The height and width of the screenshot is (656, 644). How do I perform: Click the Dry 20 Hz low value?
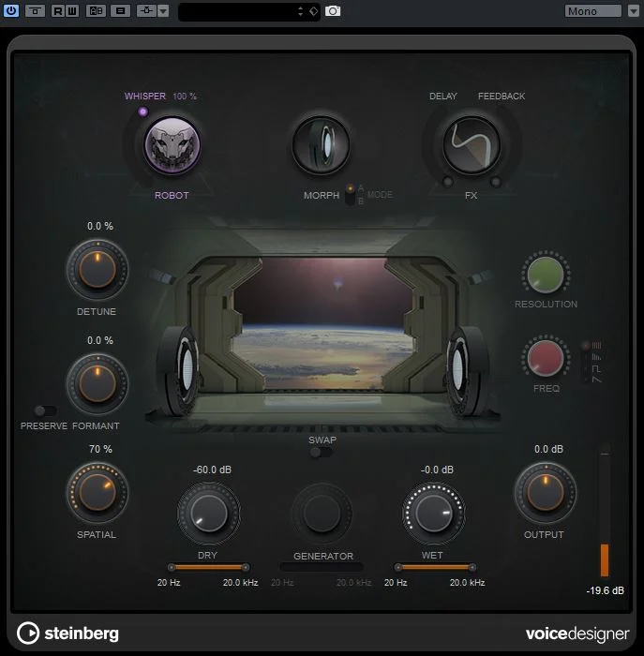coord(169,582)
